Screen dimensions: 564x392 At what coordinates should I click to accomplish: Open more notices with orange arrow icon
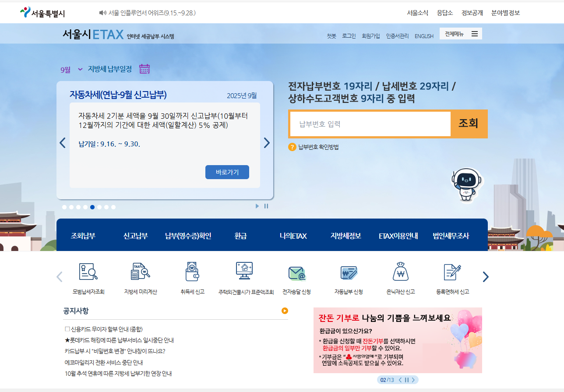[x=285, y=311]
